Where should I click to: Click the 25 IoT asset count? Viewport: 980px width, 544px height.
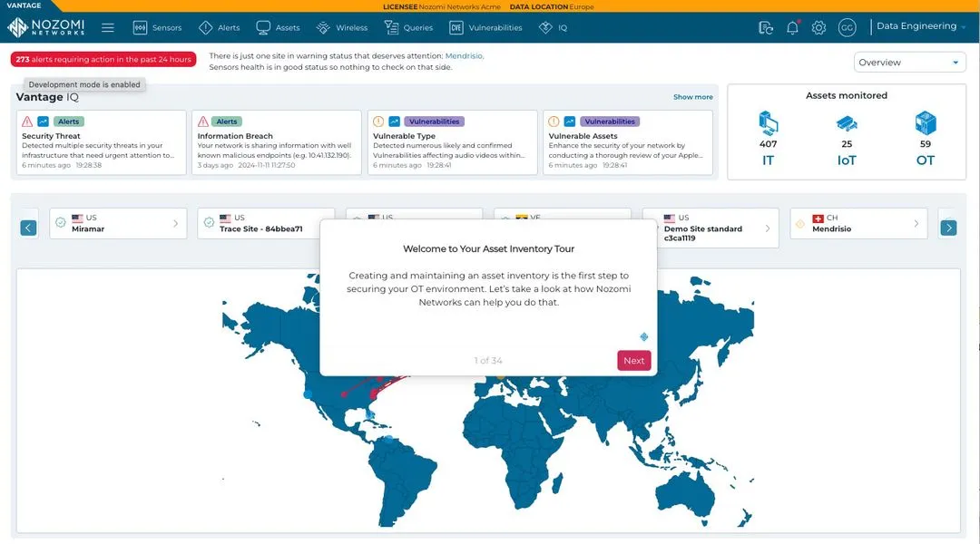(847, 143)
